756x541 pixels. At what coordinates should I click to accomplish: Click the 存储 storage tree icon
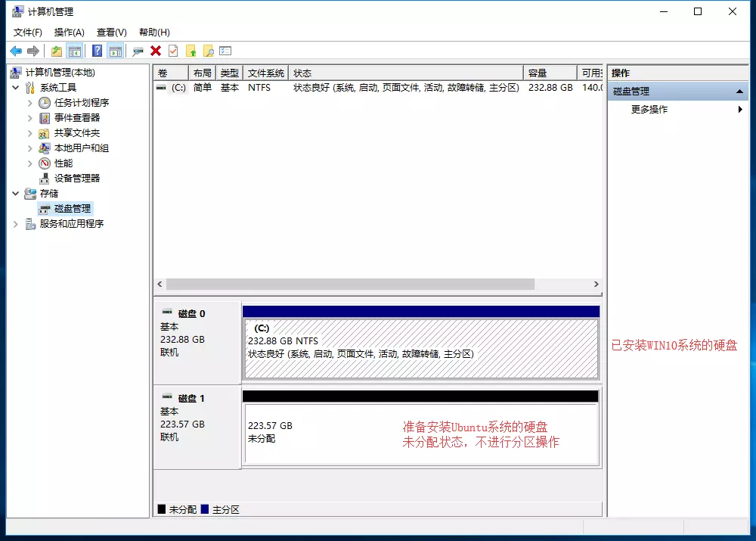[x=30, y=194]
